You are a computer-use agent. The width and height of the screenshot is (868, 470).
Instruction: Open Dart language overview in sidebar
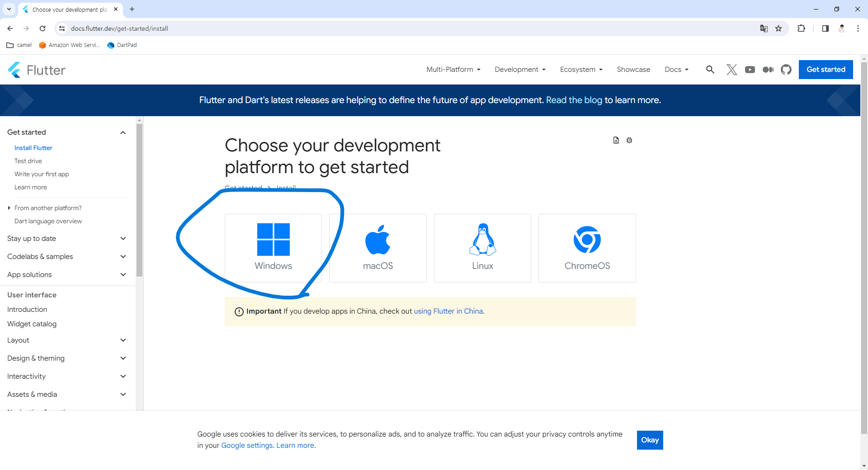click(48, 221)
